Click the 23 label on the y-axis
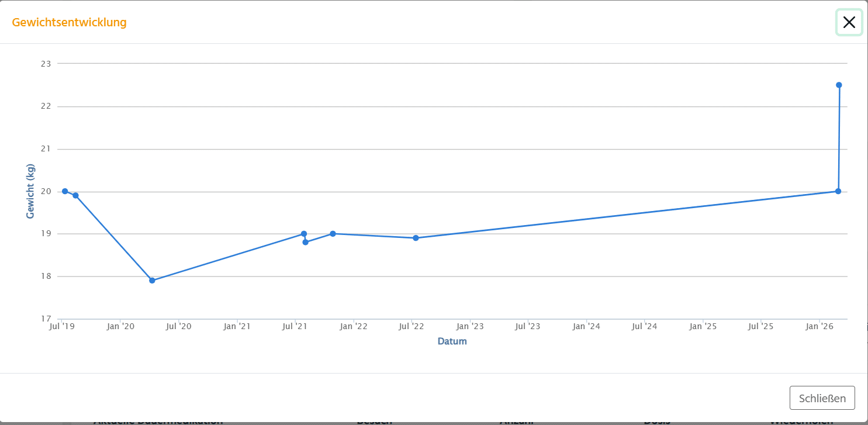 46,64
